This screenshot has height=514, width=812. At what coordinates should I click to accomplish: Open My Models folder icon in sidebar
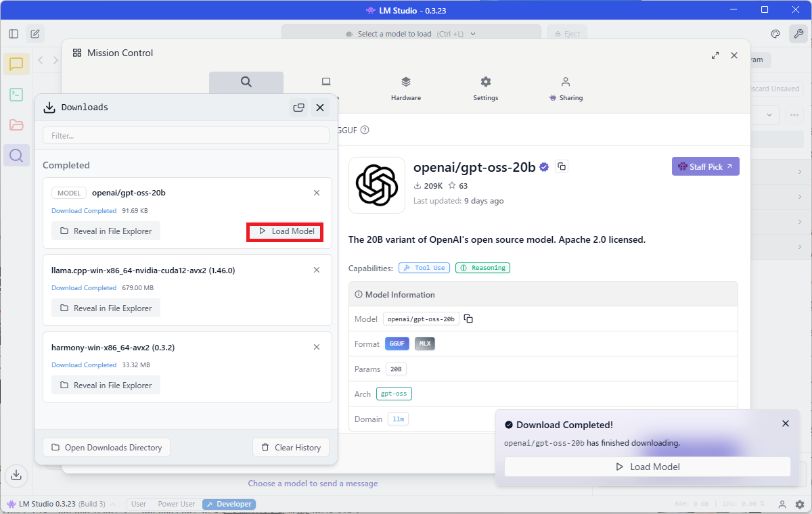pyautogui.click(x=17, y=125)
